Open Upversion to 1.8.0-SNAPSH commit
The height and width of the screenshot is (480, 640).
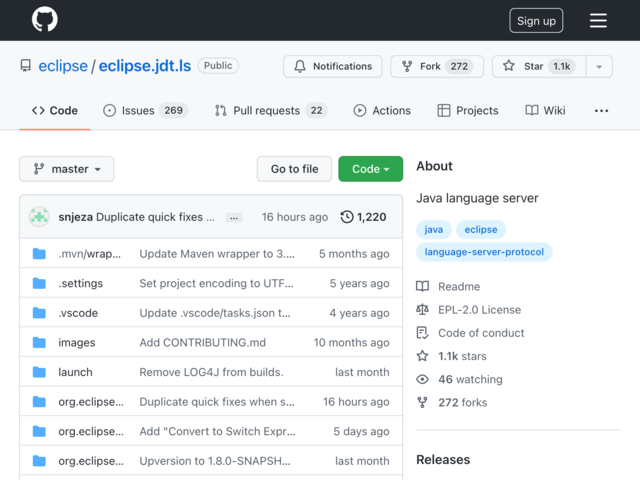point(215,461)
